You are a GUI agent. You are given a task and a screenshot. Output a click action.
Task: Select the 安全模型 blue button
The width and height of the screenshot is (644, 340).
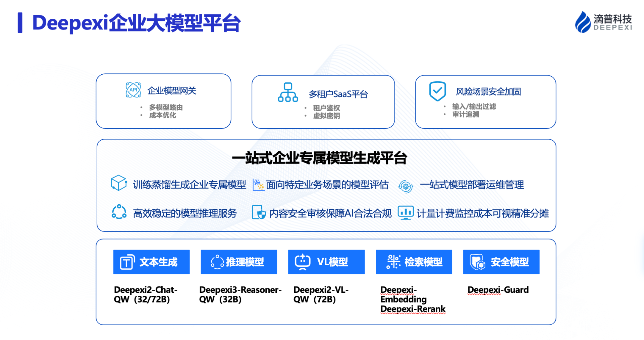pos(501,262)
